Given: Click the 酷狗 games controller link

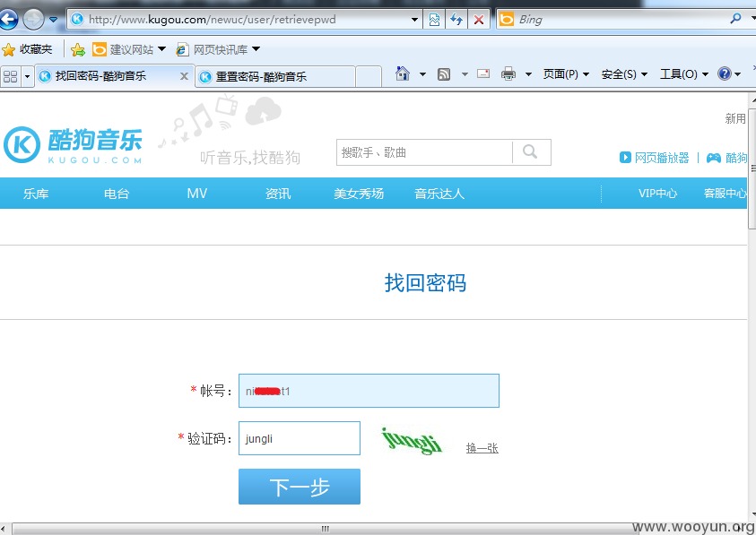Looking at the screenshot, I should [726, 158].
